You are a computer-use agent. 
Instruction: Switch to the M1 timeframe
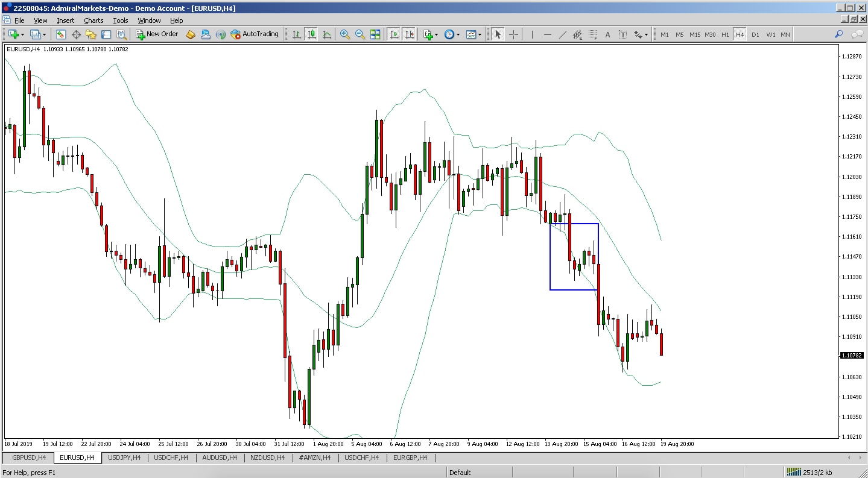665,34
